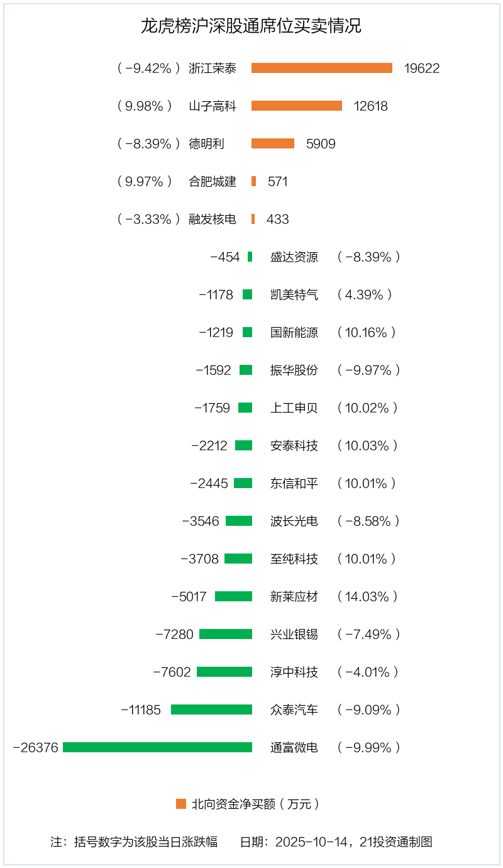Click the 山子高科 orange bar
Screen dimensions: 503x868
[297, 106]
